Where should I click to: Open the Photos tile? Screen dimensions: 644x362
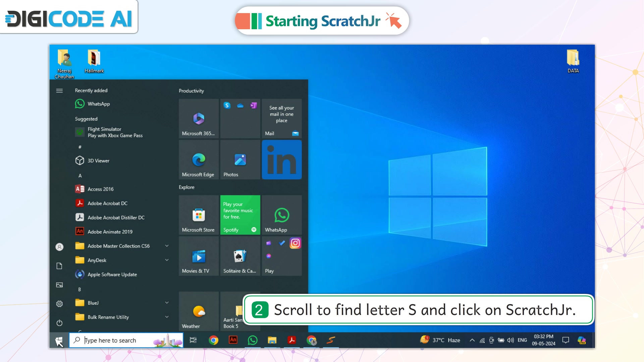click(x=240, y=160)
